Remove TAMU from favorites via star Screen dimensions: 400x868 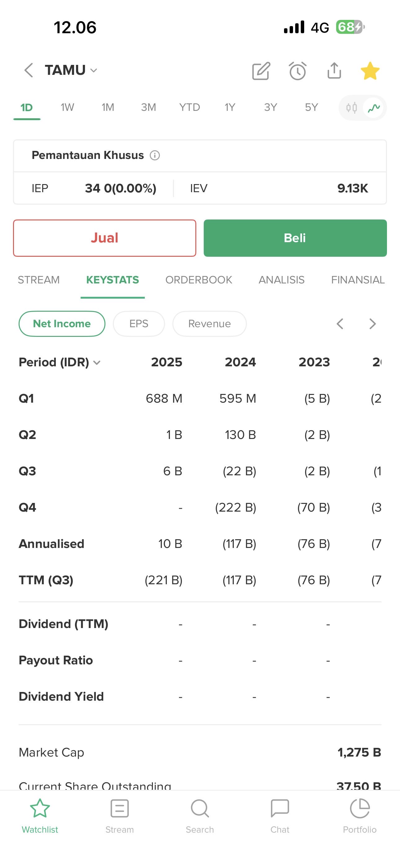370,71
